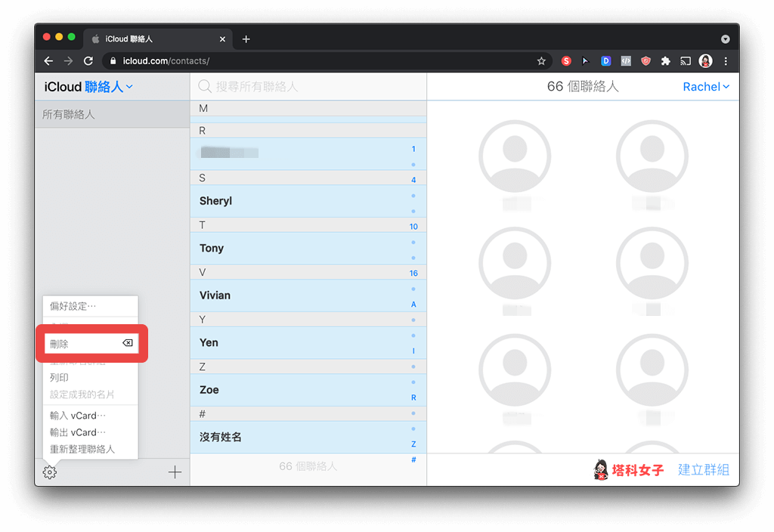Click the browser back arrow
Image resolution: width=774 pixels, height=532 pixels.
(x=48, y=60)
